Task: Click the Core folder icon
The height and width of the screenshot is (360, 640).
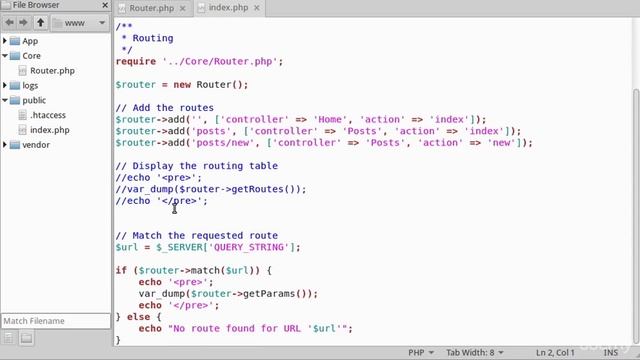Action: click(15, 56)
